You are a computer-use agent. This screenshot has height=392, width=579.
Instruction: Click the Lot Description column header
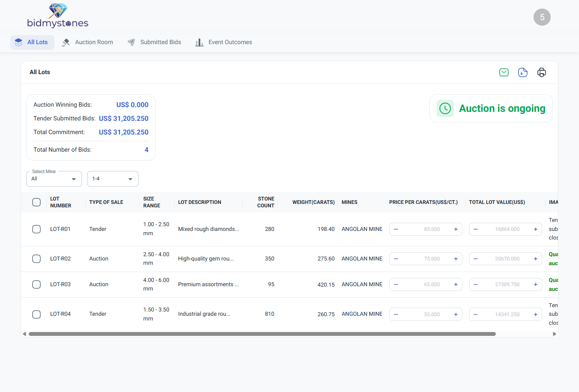[199, 202]
